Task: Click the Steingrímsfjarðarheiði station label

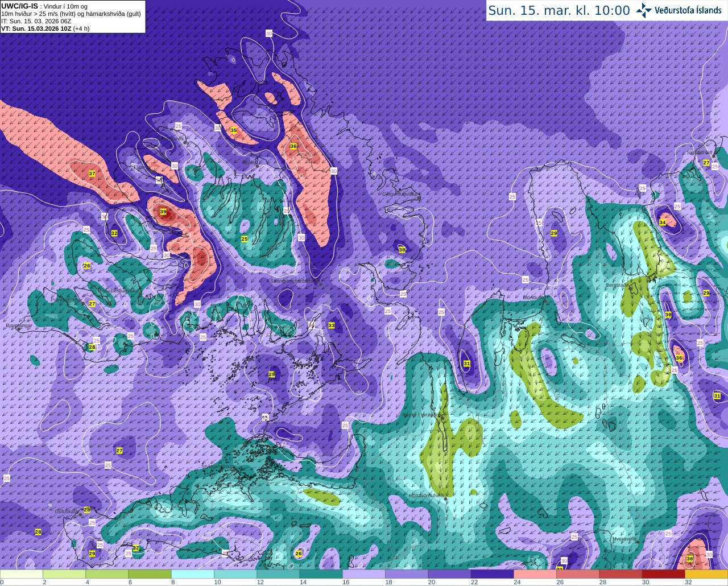Action: 294,280
